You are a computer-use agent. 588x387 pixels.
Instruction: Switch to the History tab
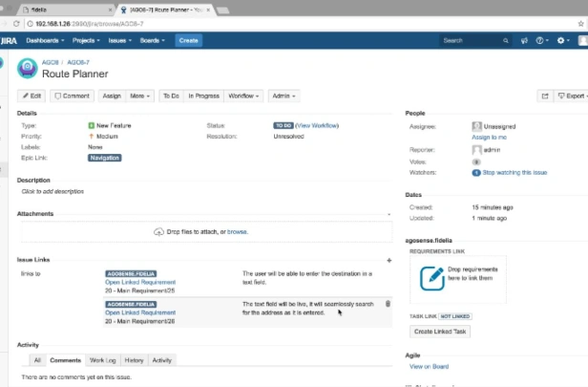134,360
